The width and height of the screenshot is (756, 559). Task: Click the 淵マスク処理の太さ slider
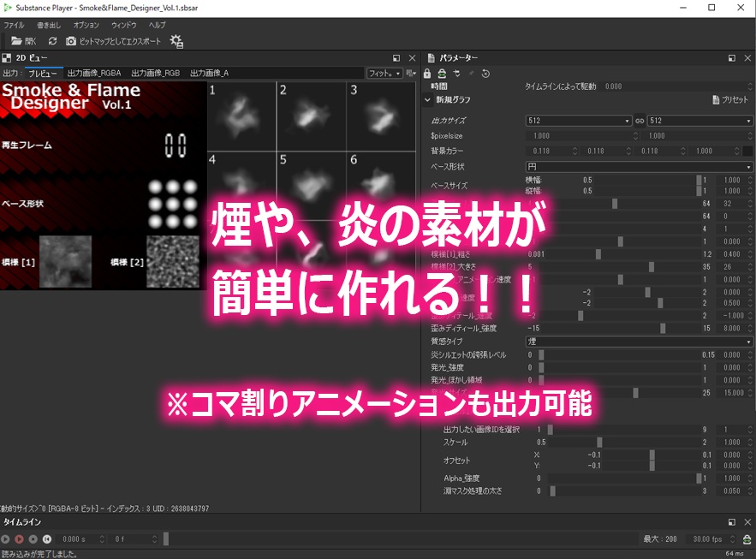[x=625, y=491]
